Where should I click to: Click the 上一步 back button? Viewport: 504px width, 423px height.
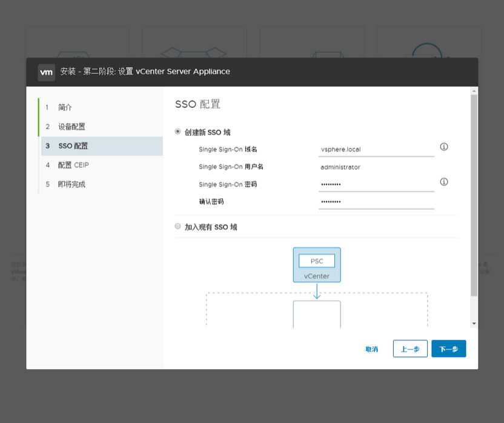(410, 348)
